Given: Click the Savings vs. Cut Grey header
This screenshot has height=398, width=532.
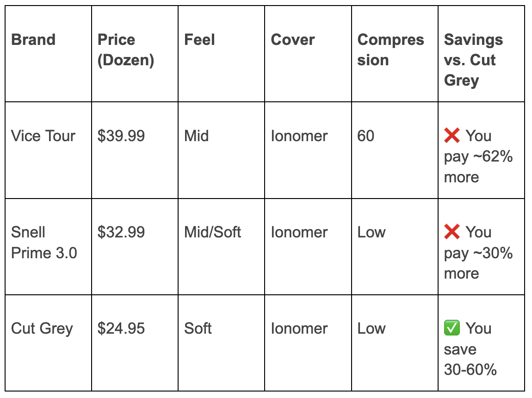Looking at the screenshot, I should point(481,54).
